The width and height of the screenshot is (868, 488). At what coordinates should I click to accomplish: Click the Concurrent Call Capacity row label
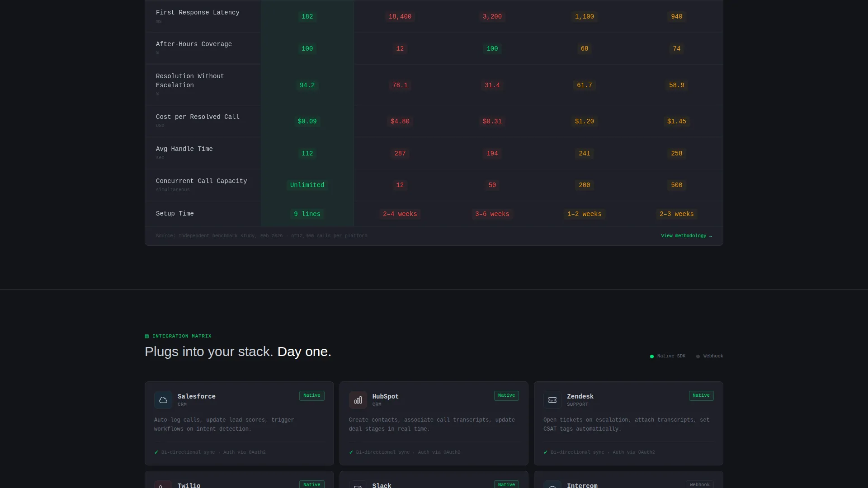pyautogui.click(x=201, y=181)
